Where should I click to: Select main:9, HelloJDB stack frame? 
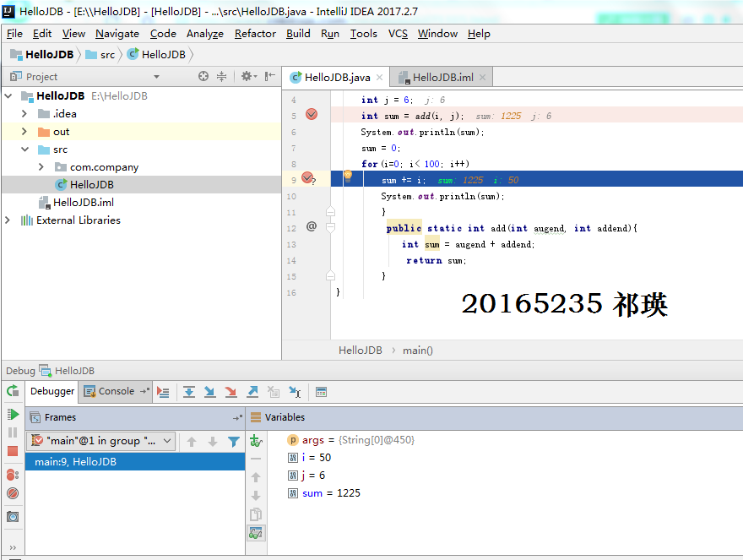click(135, 461)
